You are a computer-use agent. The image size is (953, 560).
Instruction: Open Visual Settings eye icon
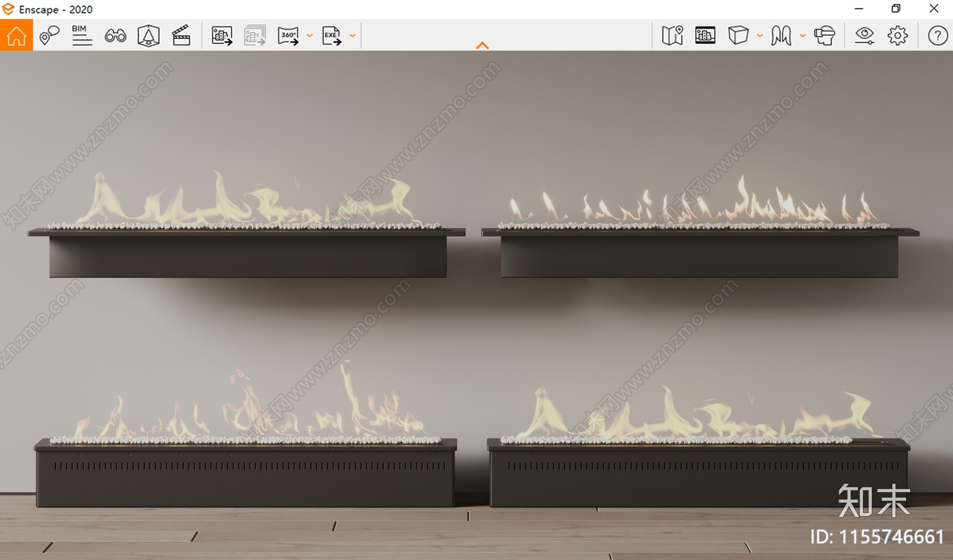(x=864, y=36)
